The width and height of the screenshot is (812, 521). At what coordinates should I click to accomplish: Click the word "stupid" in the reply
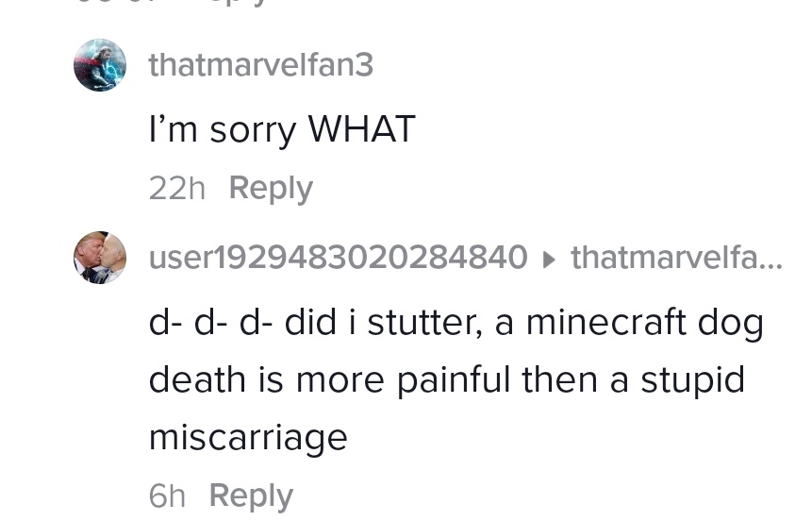coord(692,380)
